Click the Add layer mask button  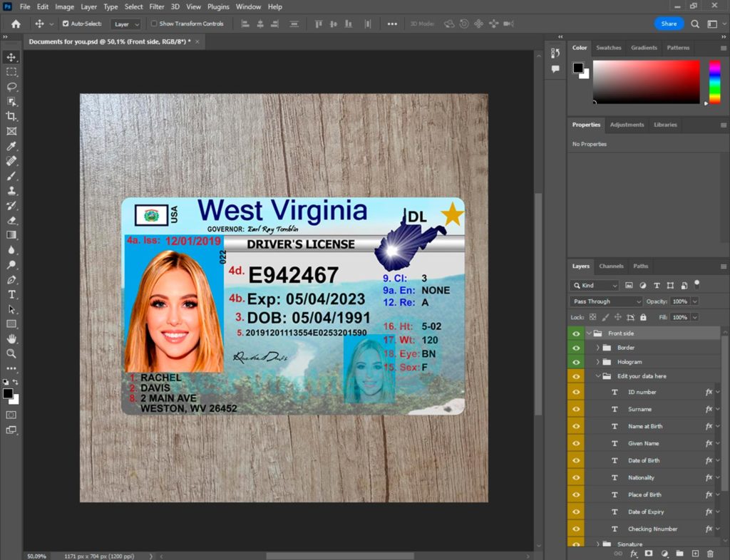(x=649, y=554)
